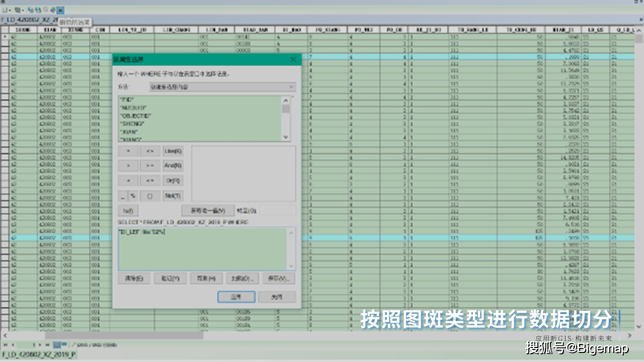Click the Get Unique Values button
This screenshot has width=644, height=362.
point(208,210)
